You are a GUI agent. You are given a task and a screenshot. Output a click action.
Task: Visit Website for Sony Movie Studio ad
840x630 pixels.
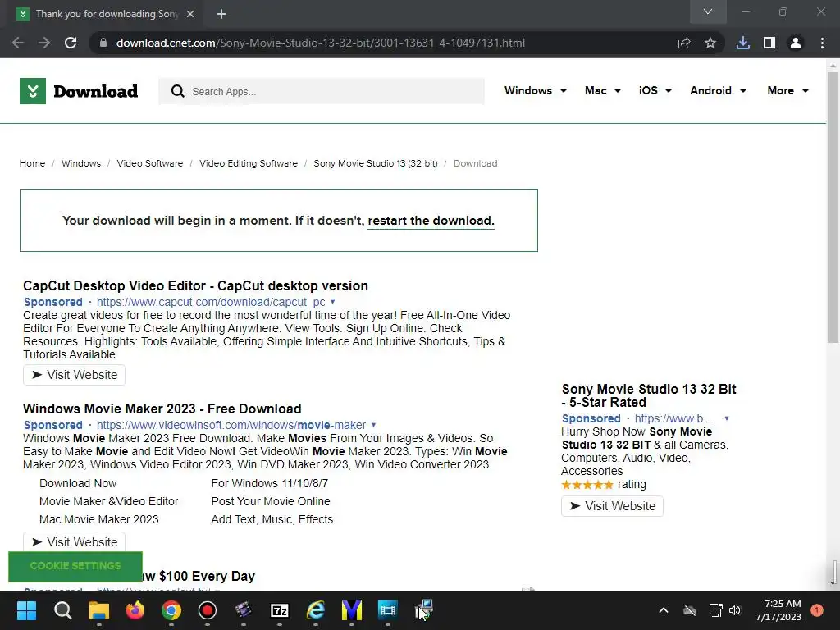pyautogui.click(x=612, y=506)
